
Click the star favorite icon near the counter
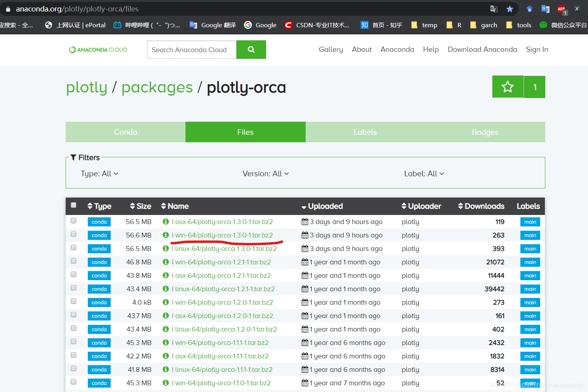click(508, 87)
